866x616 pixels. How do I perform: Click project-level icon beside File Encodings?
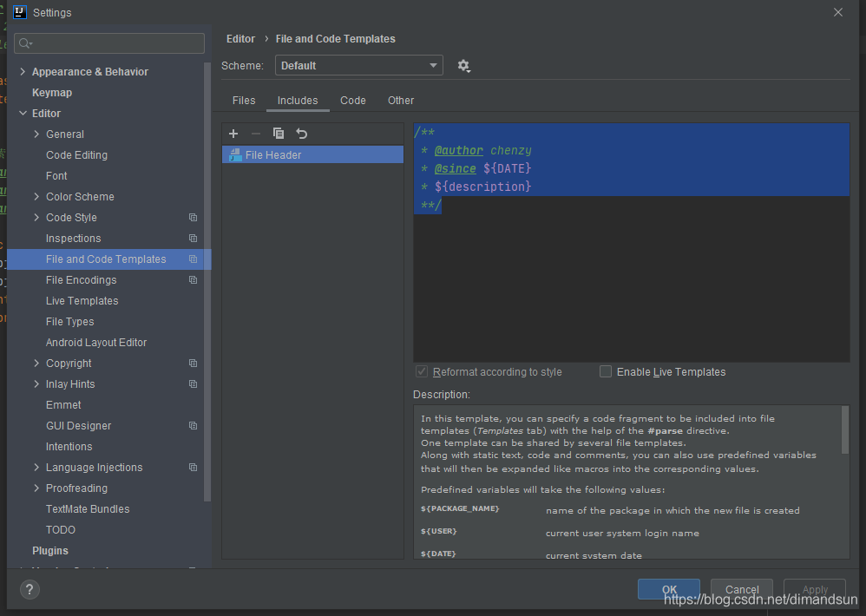(x=193, y=280)
